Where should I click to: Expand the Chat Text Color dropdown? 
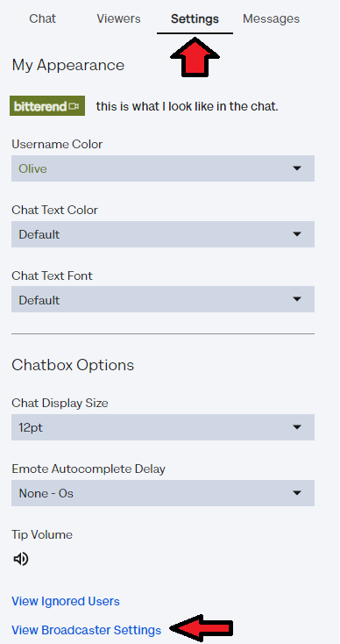click(x=163, y=234)
